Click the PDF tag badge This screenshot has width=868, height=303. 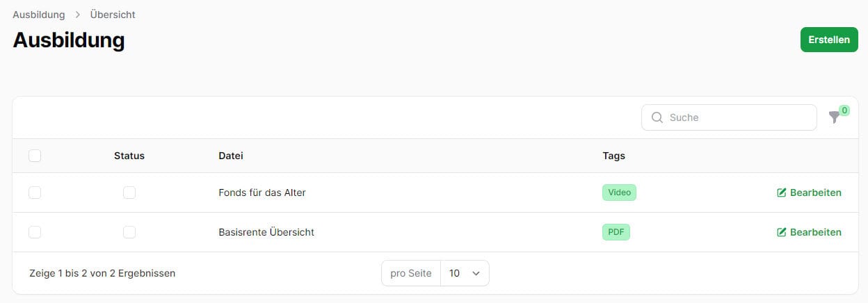pyautogui.click(x=616, y=232)
